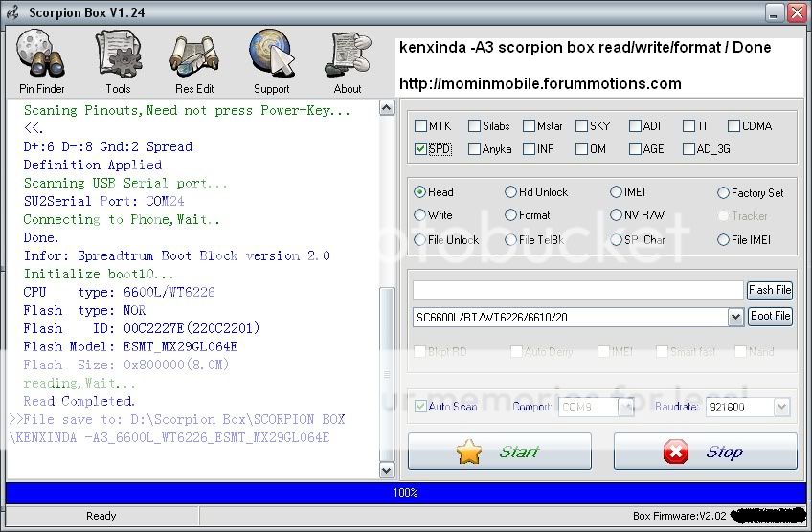Open the Comport dropdown arrow

coord(626,408)
